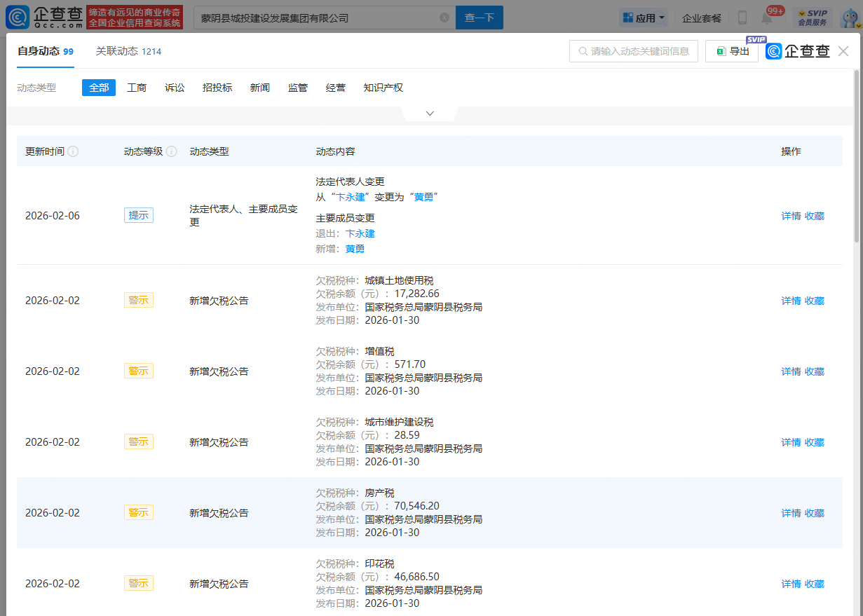
Task: Switch to the 关联动态 tab
Action: [x=128, y=51]
